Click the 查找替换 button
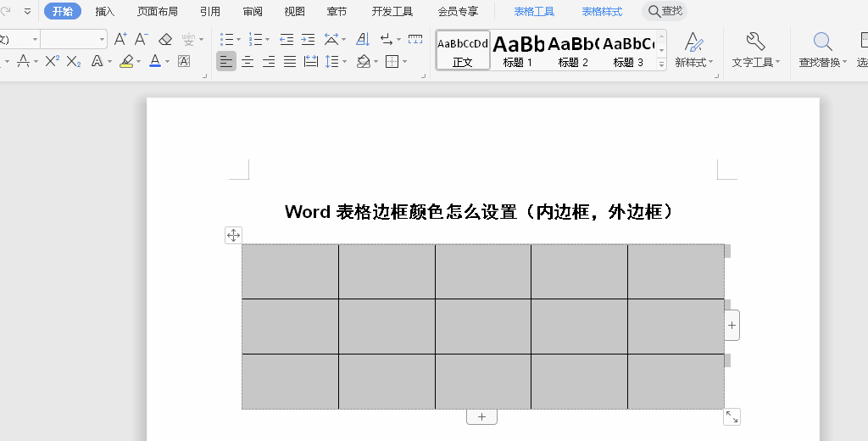This screenshot has width=868, height=441. [821, 51]
